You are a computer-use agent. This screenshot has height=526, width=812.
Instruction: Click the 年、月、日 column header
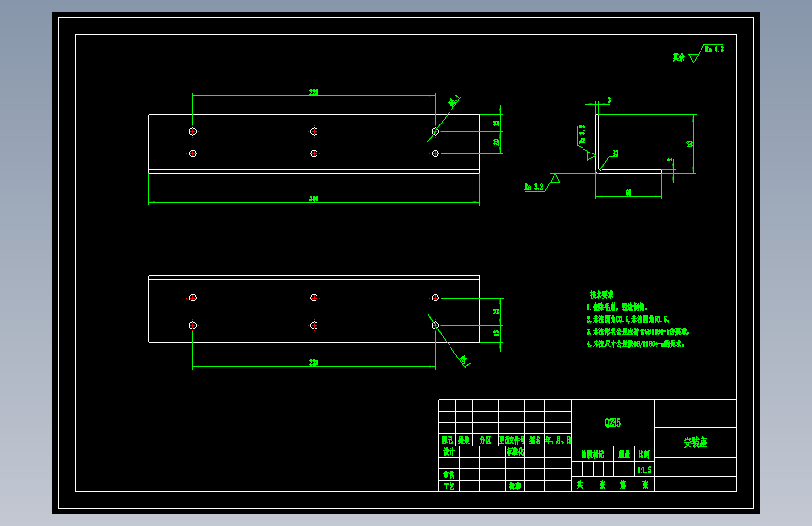coord(558,440)
